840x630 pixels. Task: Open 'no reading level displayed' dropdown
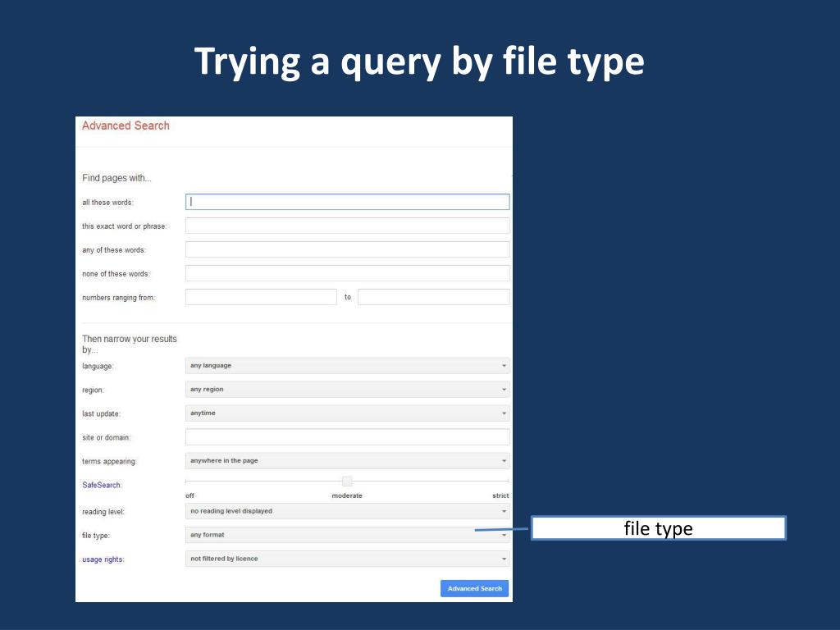click(x=347, y=511)
